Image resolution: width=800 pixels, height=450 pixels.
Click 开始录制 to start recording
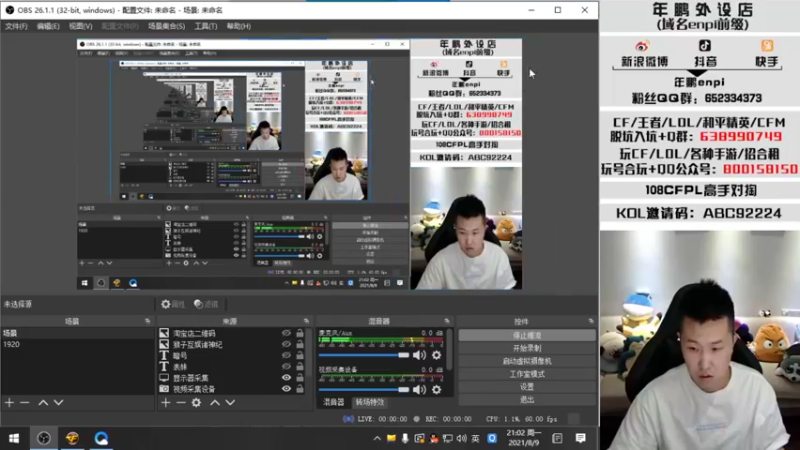pos(527,348)
